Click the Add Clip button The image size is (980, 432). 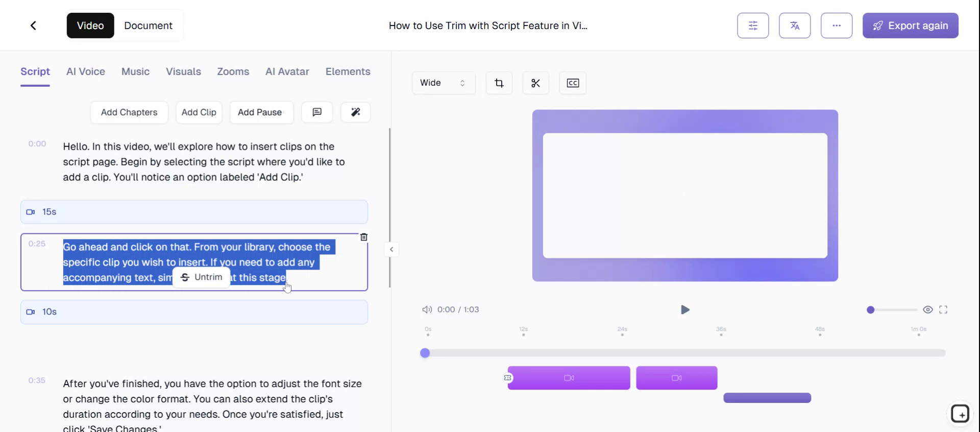(x=199, y=112)
